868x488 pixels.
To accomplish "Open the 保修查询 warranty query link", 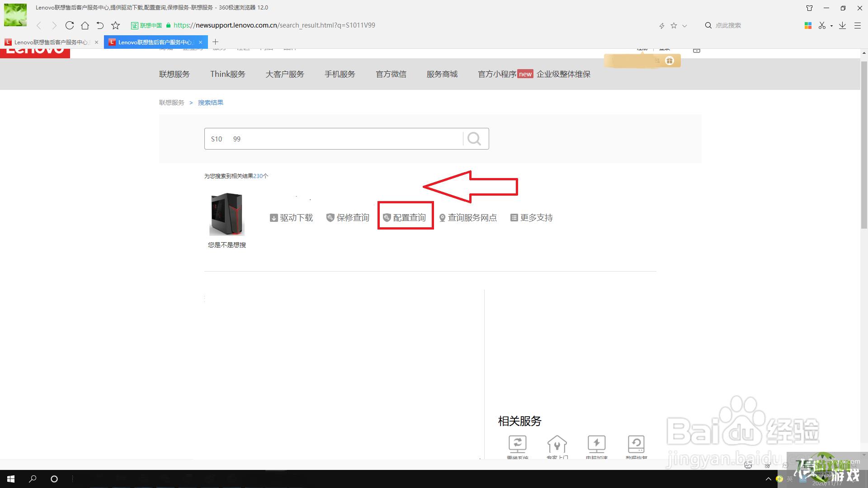I will [x=348, y=218].
